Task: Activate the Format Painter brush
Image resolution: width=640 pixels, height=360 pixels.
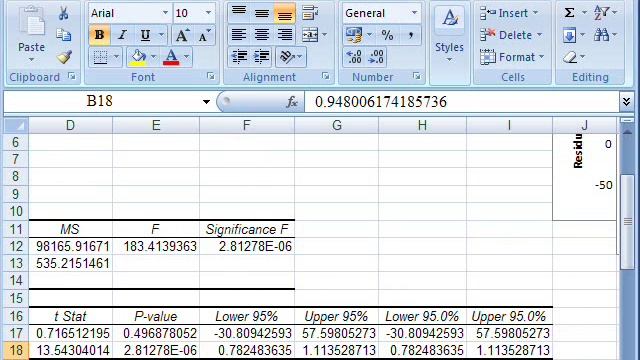Action: pyautogui.click(x=64, y=57)
